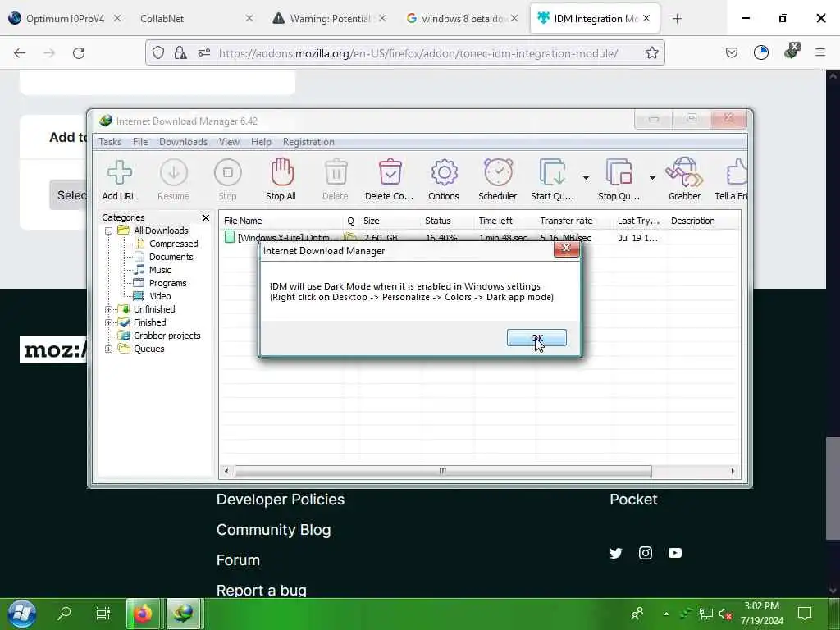Reload the Firefox page
Viewport: 840px width, 630px height.
[x=79, y=53]
